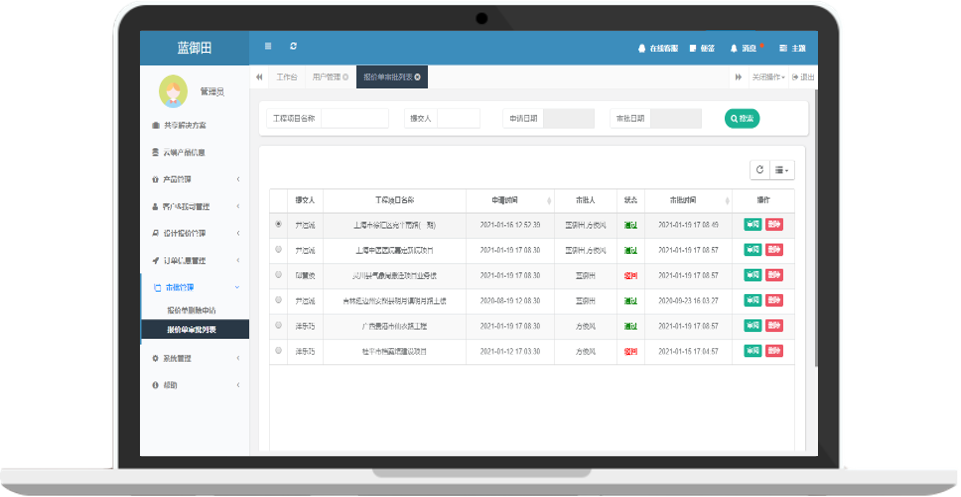Click the sidebar collapse hamburger icon
This screenshot has width=961, height=497.
[268, 46]
